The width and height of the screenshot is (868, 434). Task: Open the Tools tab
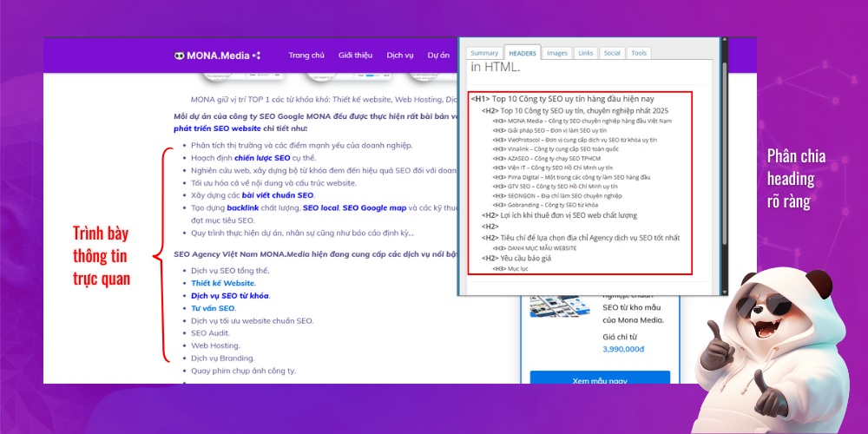(639, 53)
